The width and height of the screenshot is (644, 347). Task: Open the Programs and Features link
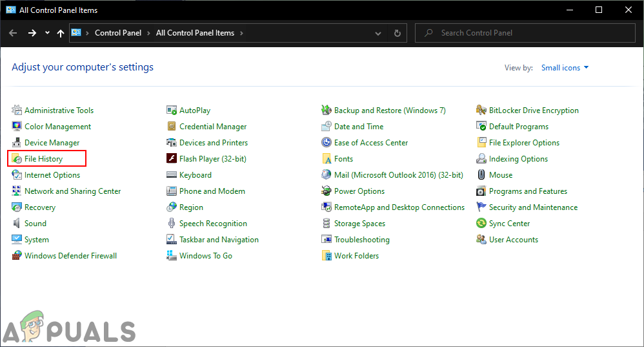pos(528,191)
